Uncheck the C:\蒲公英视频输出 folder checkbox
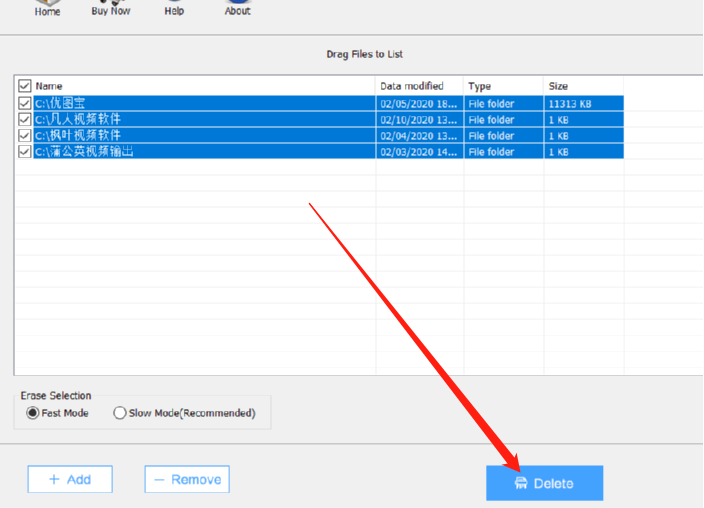Screen dimensions: 704x508 pyautogui.click(x=25, y=151)
